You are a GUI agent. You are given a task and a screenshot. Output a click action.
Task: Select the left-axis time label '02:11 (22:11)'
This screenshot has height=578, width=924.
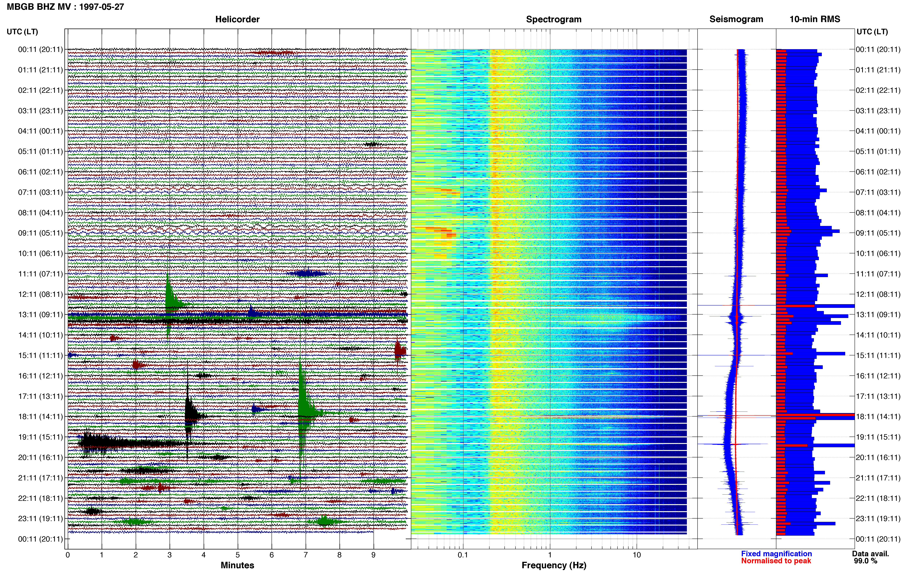(40, 90)
